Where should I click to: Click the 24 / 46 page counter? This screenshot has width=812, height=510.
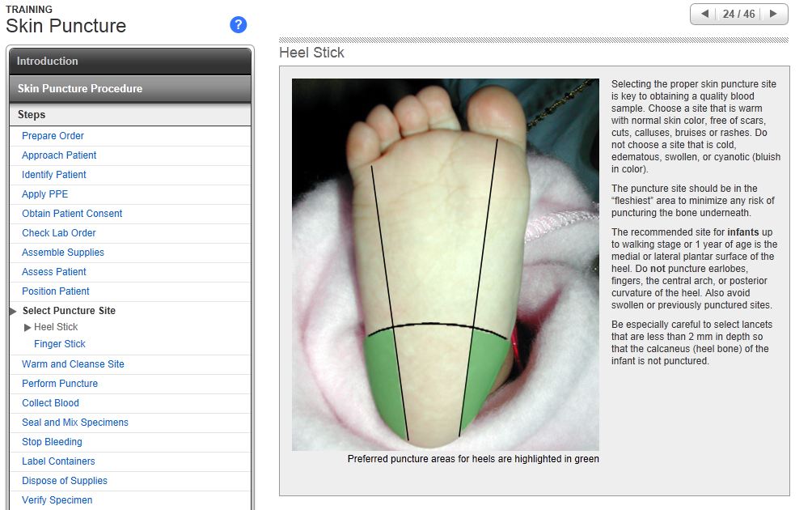pos(738,14)
